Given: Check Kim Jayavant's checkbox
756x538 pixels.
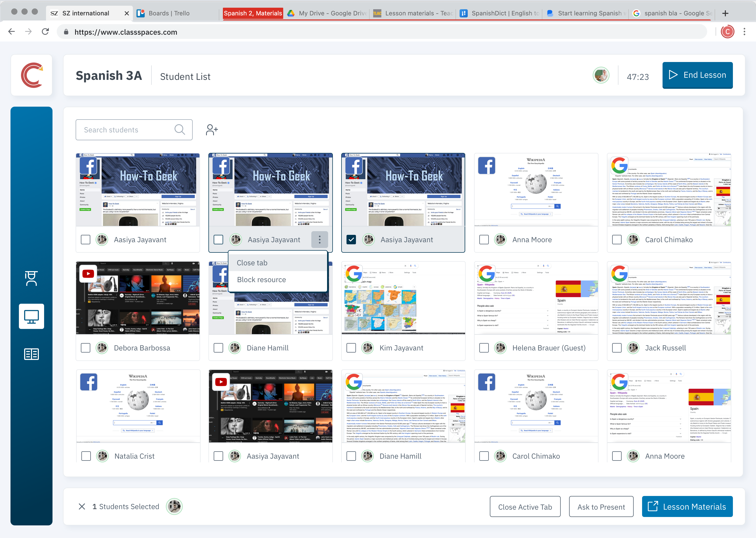Looking at the screenshot, I should [351, 348].
